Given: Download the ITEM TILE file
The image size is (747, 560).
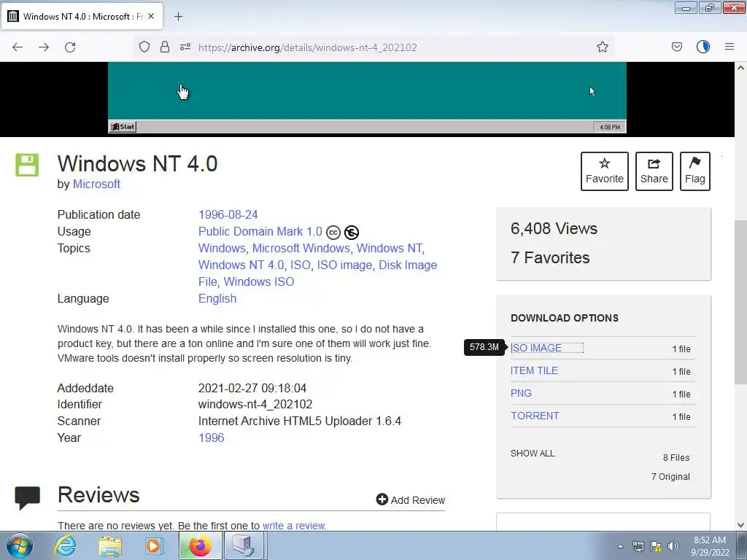Looking at the screenshot, I should [534, 370].
